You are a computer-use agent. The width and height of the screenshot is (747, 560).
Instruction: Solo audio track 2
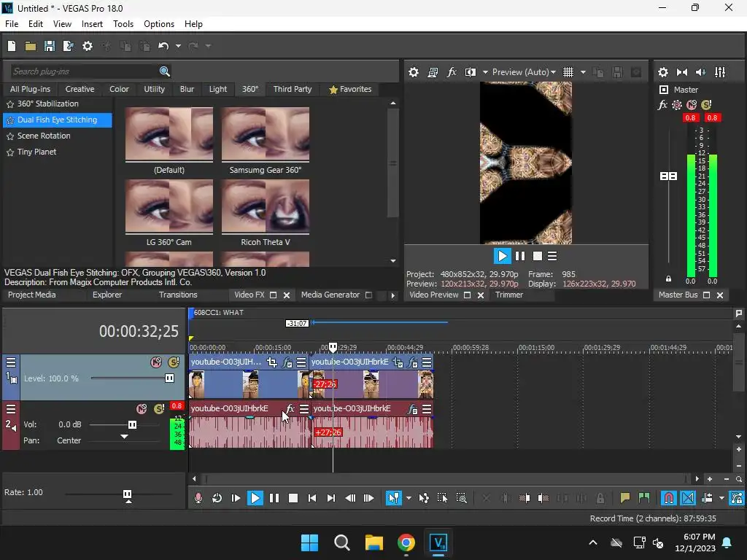click(x=159, y=408)
